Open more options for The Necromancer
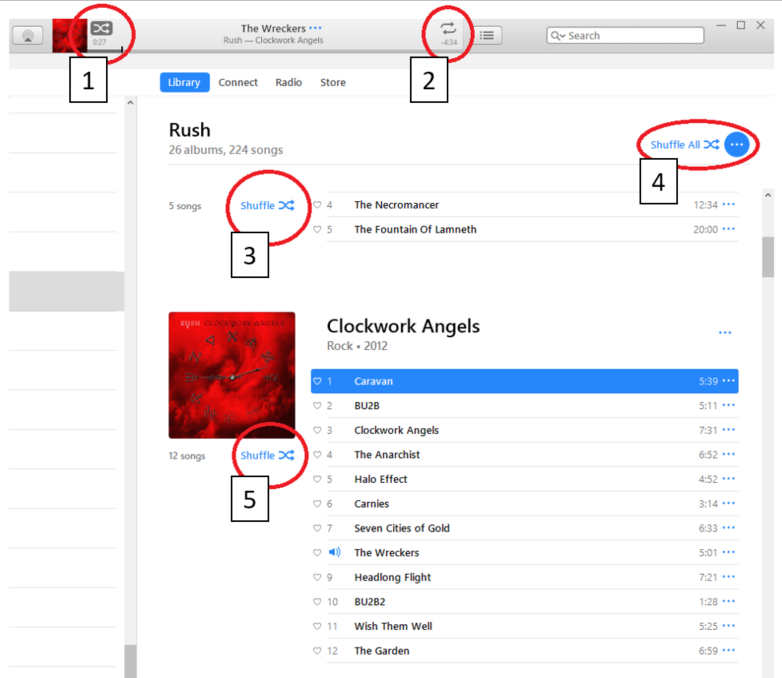This screenshot has width=782, height=678. (729, 204)
